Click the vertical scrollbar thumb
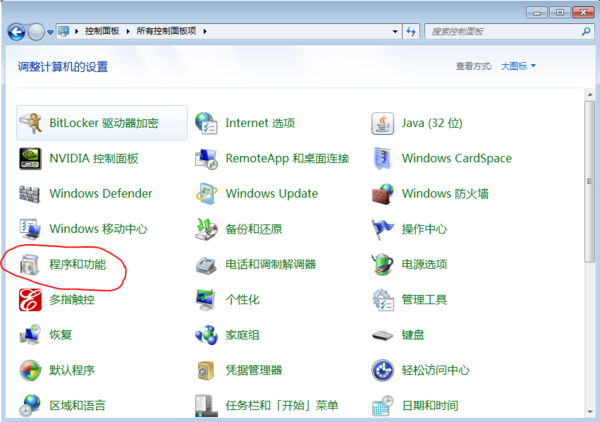This screenshot has width=600, height=422. pos(590,181)
